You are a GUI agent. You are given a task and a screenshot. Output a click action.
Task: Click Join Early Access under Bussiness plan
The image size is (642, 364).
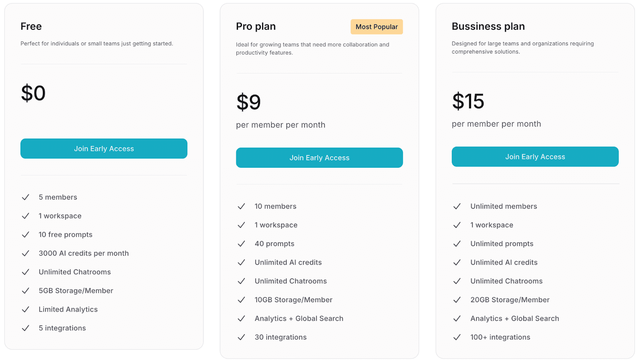coord(535,157)
